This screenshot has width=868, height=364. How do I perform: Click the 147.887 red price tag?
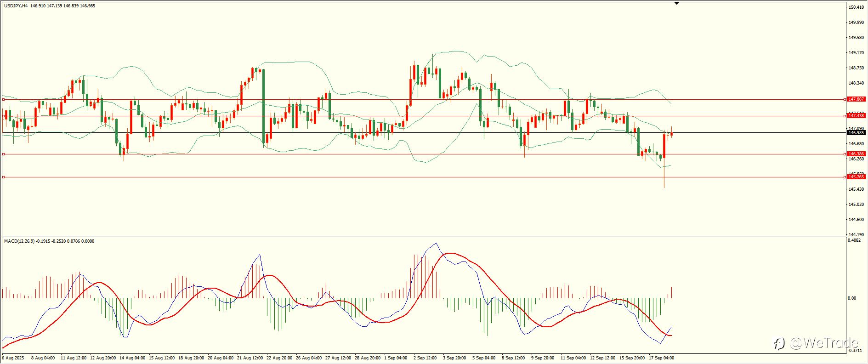coord(856,99)
